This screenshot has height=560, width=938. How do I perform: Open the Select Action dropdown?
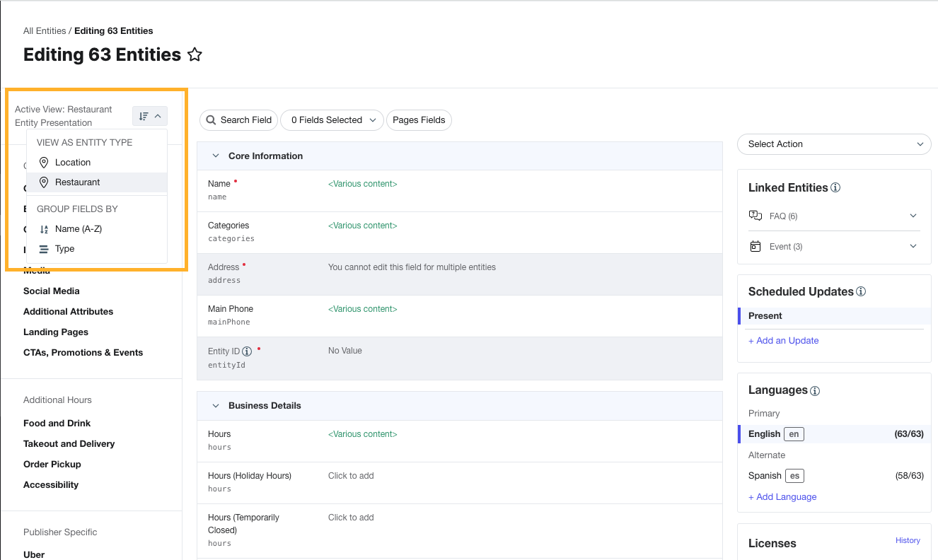tap(834, 144)
